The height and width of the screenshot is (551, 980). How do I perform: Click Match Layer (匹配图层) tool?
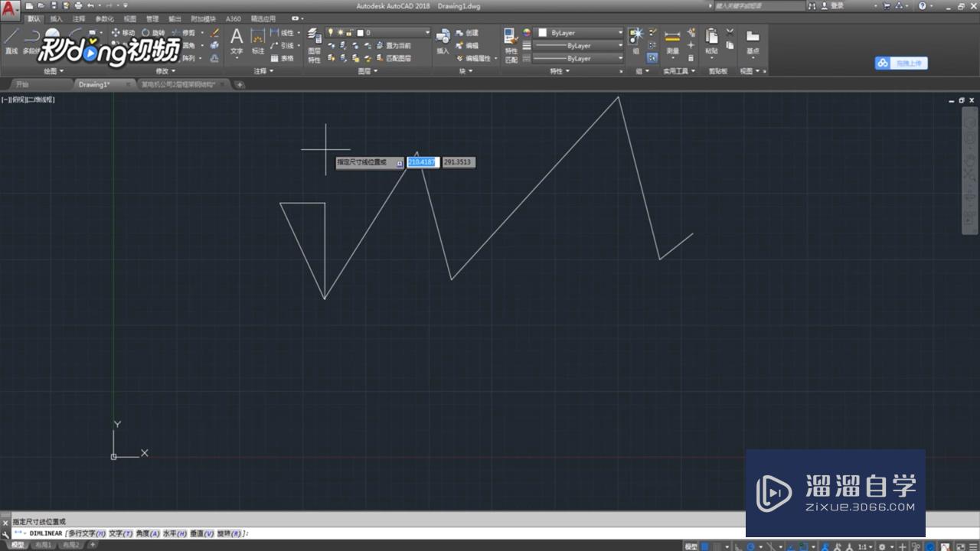393,58
